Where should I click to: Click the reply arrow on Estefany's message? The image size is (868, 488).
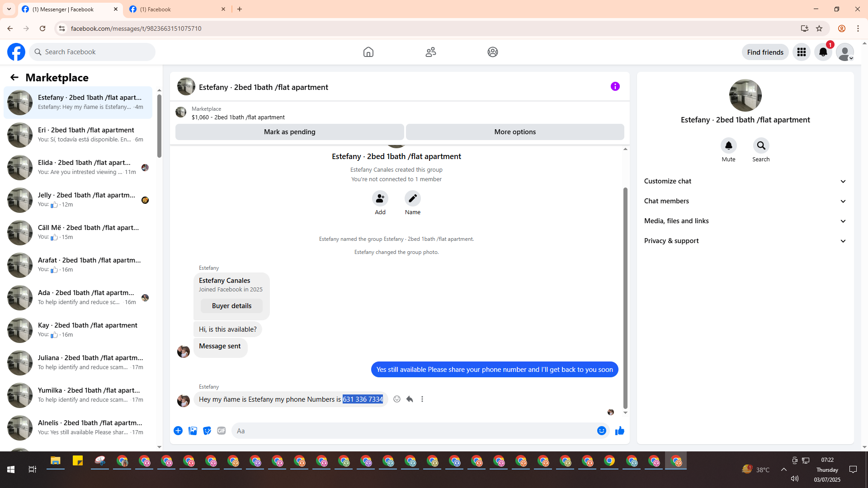click(x=410, y=399)
